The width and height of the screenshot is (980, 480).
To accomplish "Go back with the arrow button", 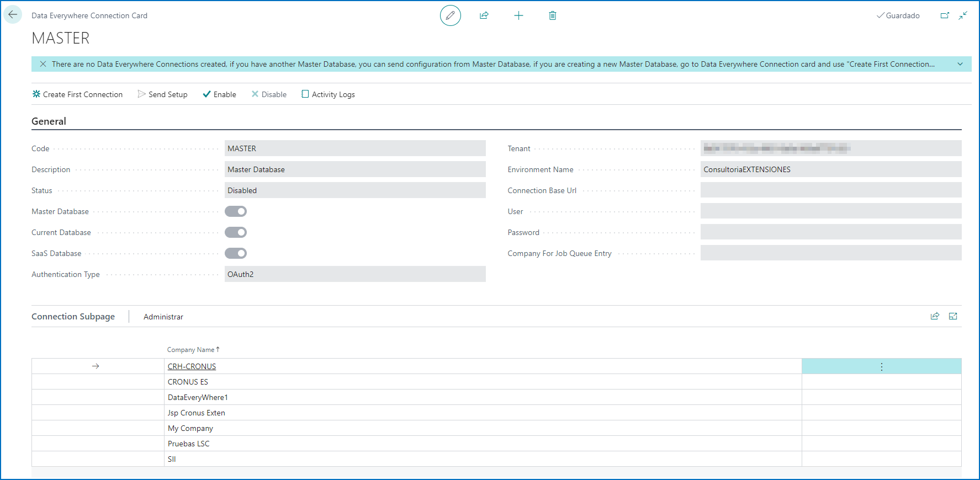I will (x=13, y=15).
